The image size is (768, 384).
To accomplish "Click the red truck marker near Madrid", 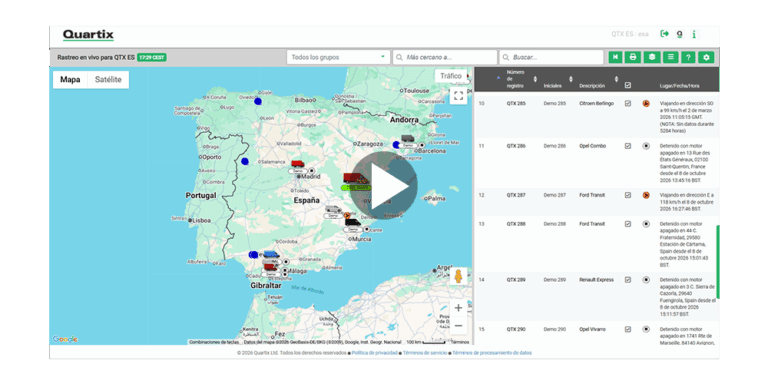I will click(x=297, y=164).
